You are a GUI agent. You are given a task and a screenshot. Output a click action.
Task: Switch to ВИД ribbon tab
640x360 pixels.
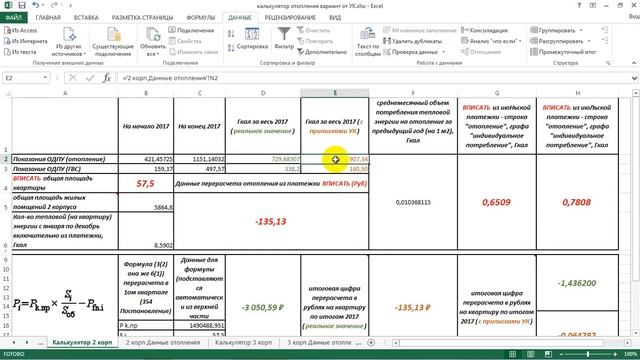pyautogui.click(x=335, y=18)
